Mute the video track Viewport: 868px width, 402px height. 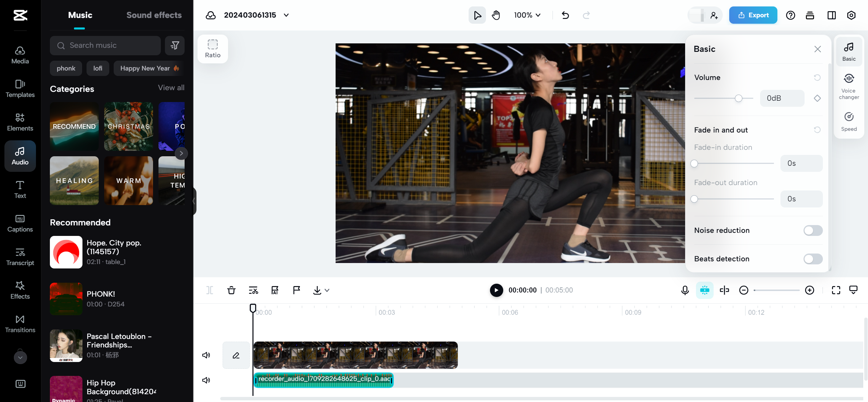206,355
